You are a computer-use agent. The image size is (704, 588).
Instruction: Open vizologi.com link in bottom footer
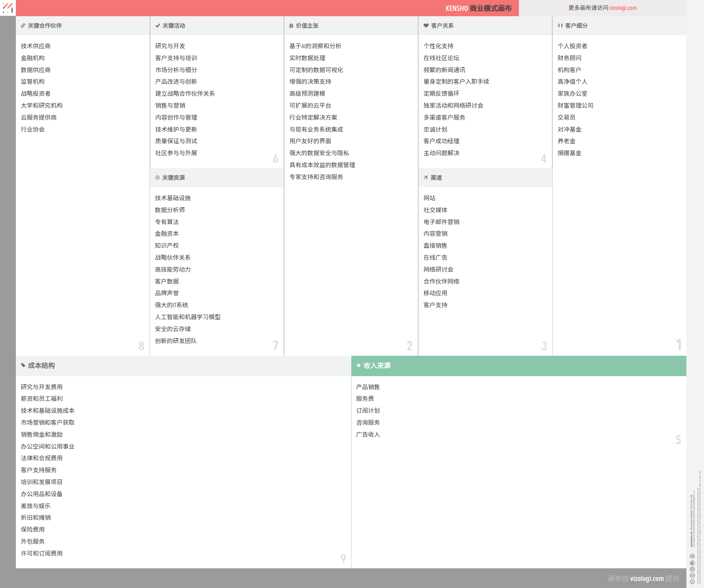coord(647,578)
